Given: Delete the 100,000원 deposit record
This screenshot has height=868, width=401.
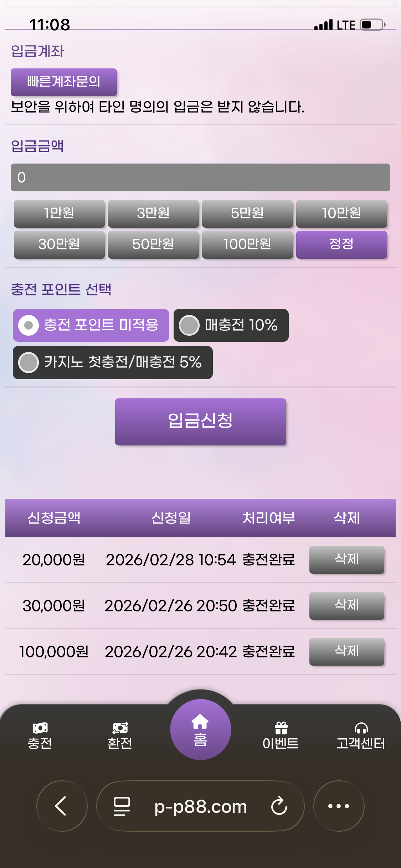Looking at the screenshot, I should [346, 651].
